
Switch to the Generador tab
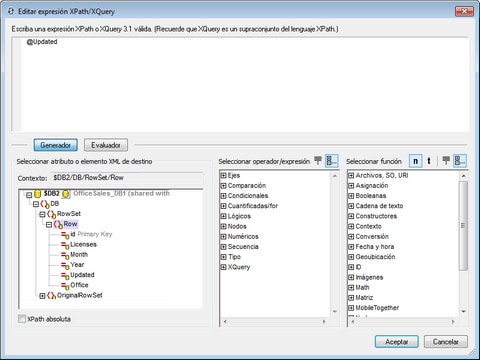tap(56, 145)
